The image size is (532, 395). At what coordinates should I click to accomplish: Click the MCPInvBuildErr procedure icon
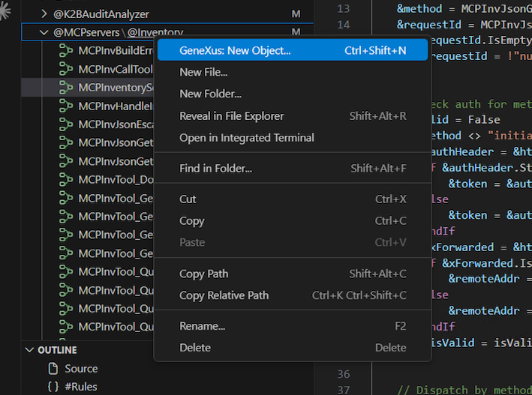pyautogui.click(x=66, y=51)
